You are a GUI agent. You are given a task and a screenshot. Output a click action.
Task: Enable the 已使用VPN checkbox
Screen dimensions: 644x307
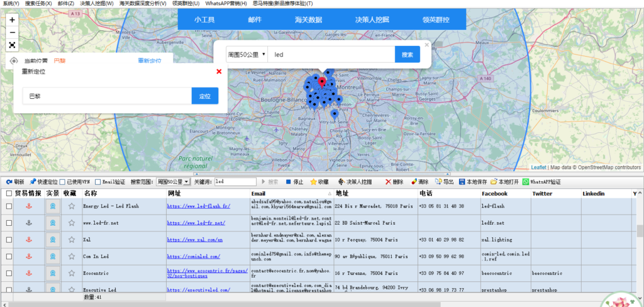63,182
